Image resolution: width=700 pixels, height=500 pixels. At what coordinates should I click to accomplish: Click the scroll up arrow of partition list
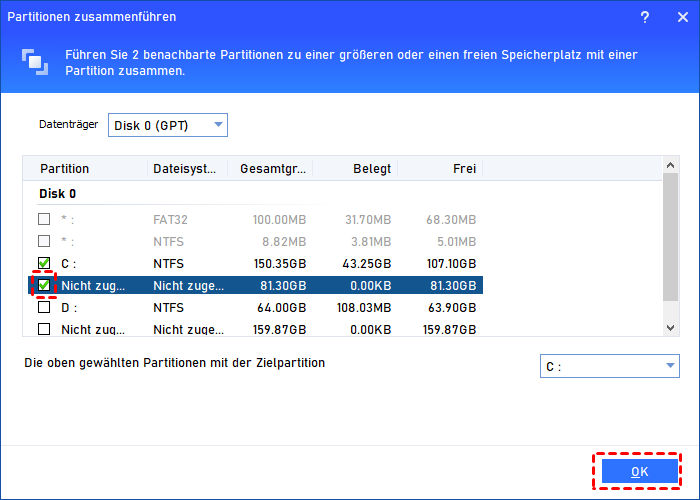tap(670, 165)
